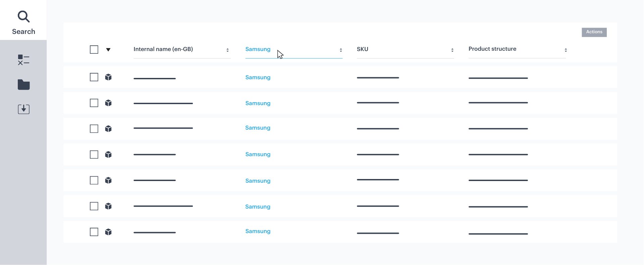Click the Internal name (en-GB) column header

pyautogui.click(x=163, y=49)
